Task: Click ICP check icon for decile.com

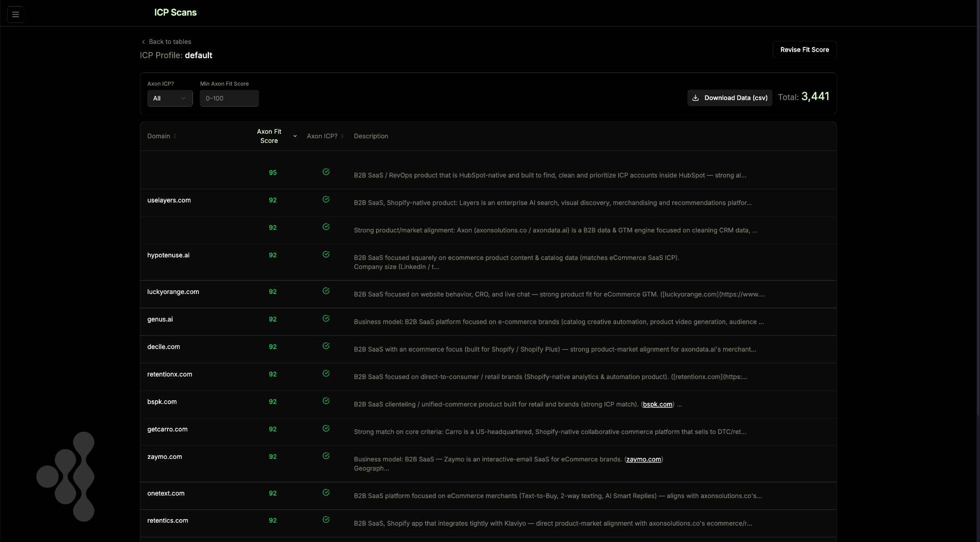Action: (326, 346)
